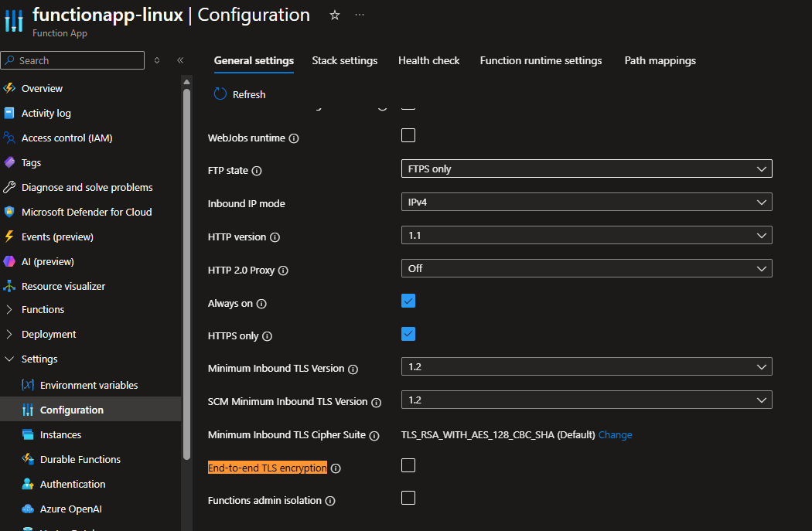Click the AI (preview) icon
812x531 pixels.
9,261
